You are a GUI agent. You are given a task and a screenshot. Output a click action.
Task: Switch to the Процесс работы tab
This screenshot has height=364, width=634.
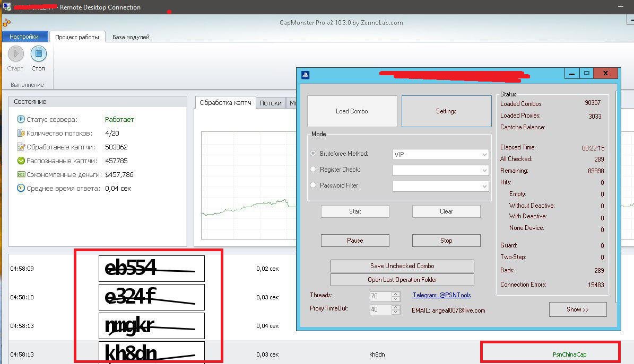(77, 37)
